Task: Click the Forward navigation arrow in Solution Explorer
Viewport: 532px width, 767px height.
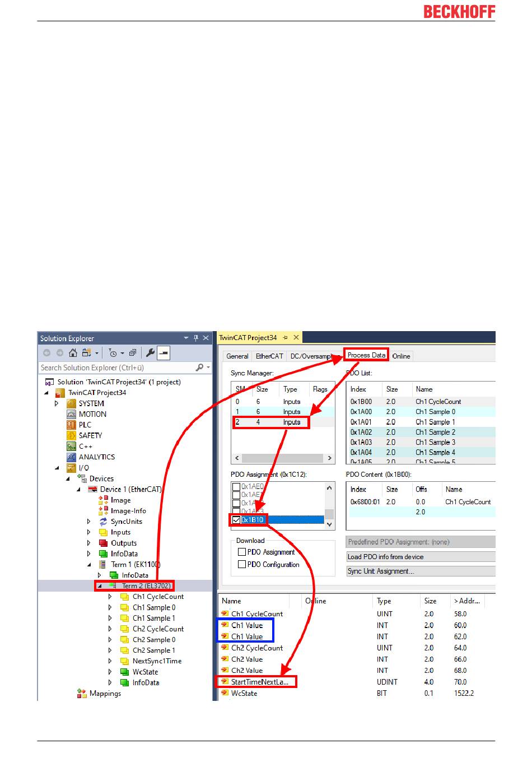Action: 60,353
